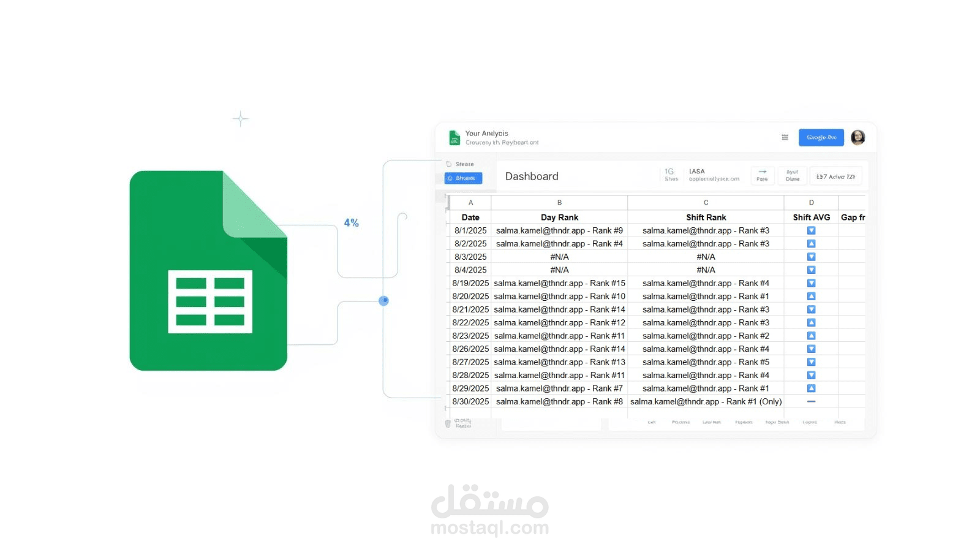980x549 pixels.
Task: Open the hamburger menu icon in the header
Action: (x=785, y=138)
